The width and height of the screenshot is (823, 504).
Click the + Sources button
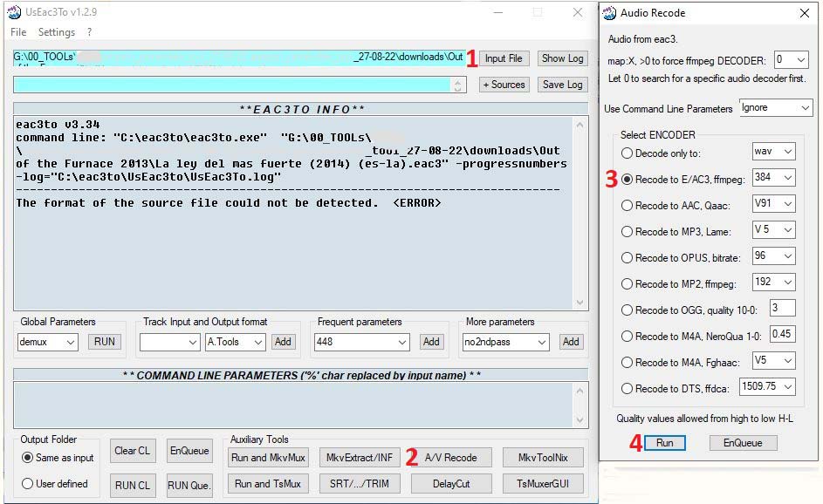click(504, 85)
